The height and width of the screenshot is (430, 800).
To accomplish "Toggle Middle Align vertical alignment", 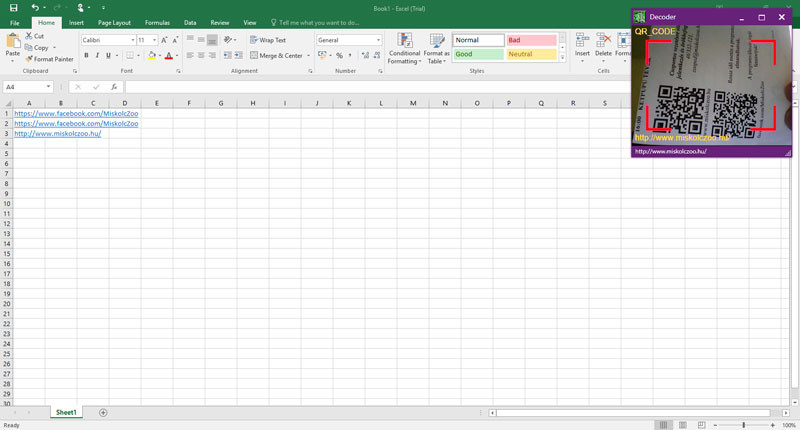I will [x=201, y=39].
